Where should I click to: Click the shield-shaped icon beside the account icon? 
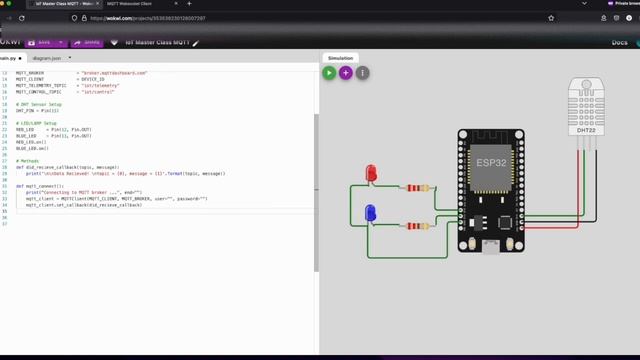point(616,18)
